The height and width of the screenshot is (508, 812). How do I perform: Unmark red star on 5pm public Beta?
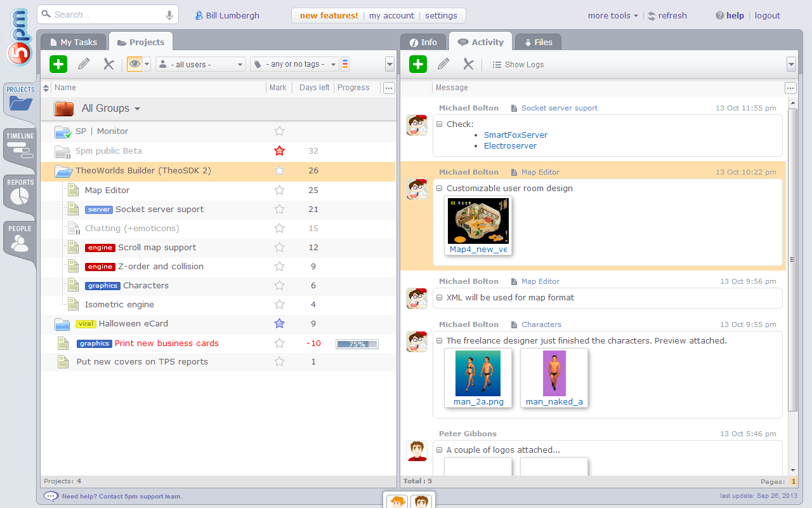pos(279,151)
